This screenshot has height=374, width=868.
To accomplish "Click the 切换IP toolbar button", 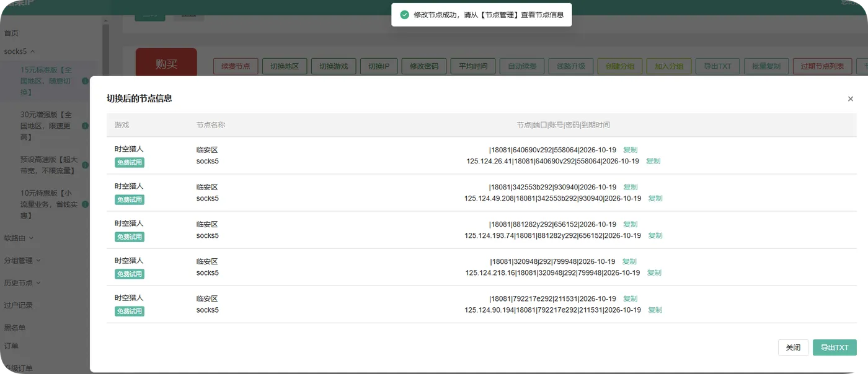I will (x=379, y=66).
